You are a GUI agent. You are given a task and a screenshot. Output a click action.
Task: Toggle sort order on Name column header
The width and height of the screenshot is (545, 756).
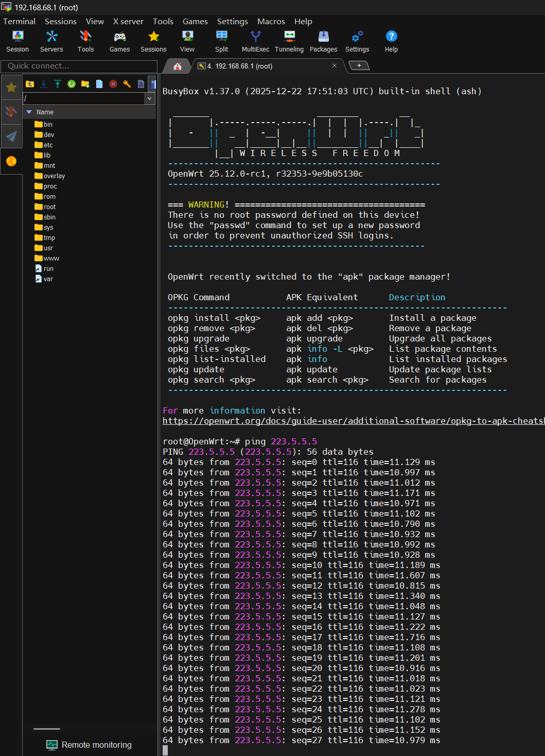[x=45, y=112]
